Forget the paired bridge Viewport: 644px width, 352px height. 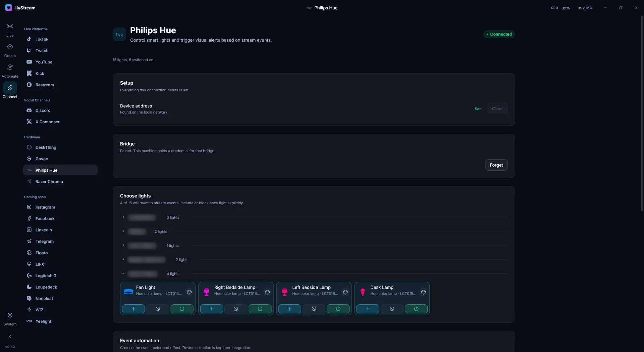point(496,165)
